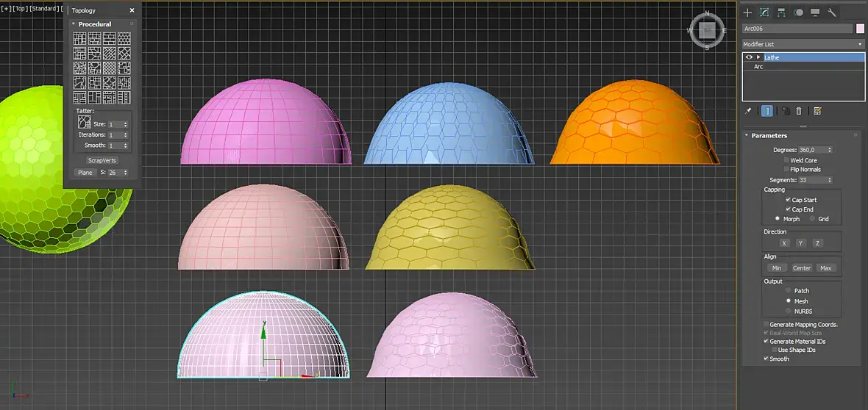Apply the diamond crosshatch topology pattern
The width and height of the screenshot is (868, 410).
124,53
